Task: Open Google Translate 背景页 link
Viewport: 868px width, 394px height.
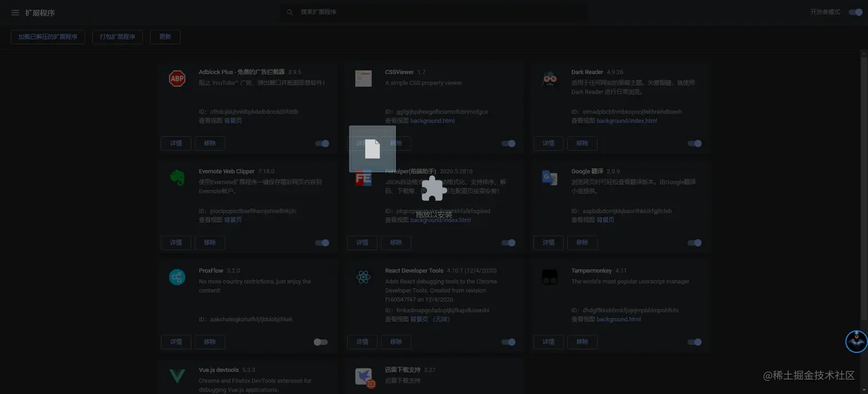Action: (x=606, y=220)
